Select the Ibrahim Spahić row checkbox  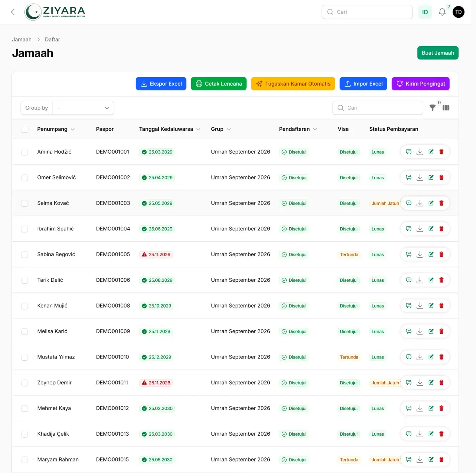pyautogui.click(x=25, y=229)
